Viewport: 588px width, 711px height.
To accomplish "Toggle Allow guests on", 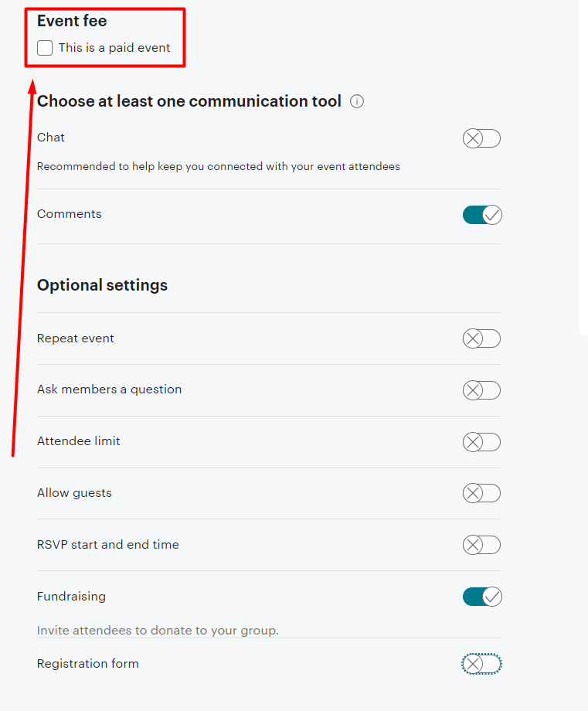I will [481, 493].
